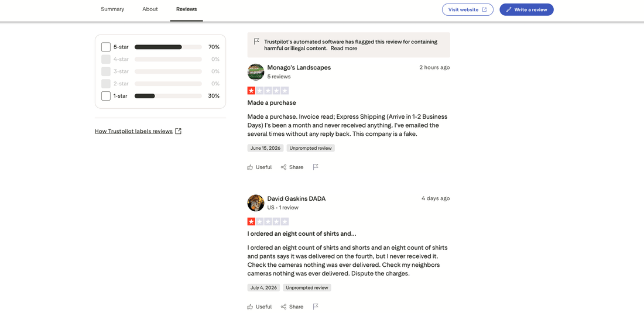Click the 'US • 1 review' text
Image resolution: width=644 pixels, height=330 pixels.
coord(283,208)
